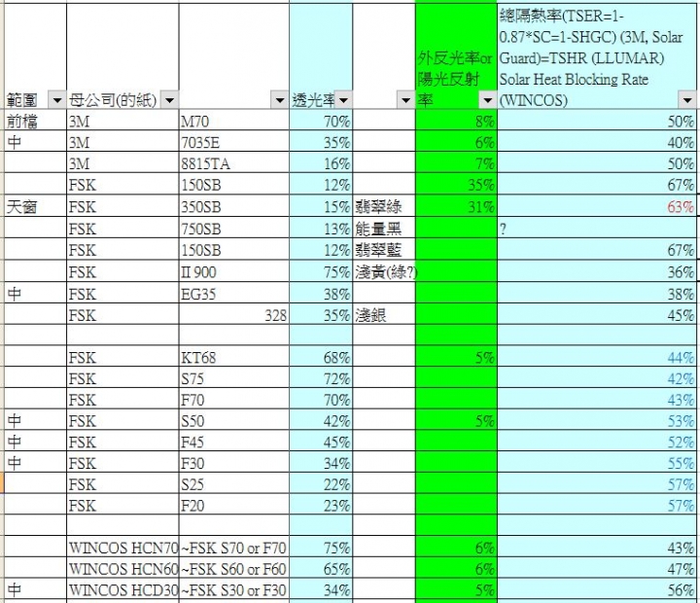Select the 淺銀 cell
Image resolution: width=700 pixels, height=603 pixels.
[384, 314]
